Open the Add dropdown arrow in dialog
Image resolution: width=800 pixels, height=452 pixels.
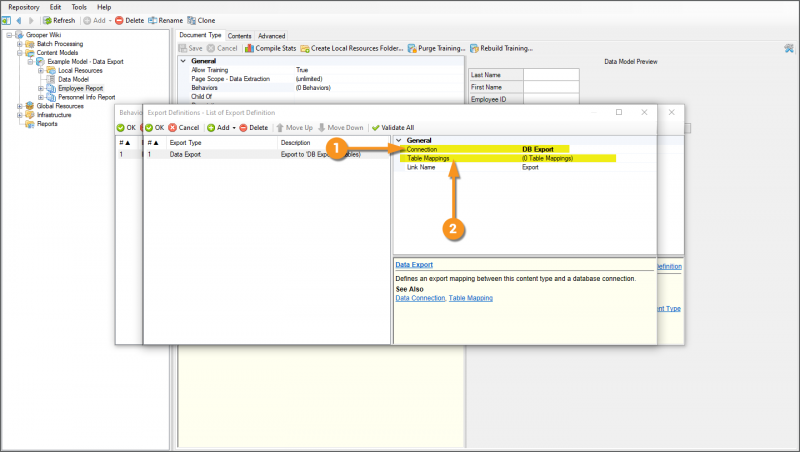tap(234, 128)
